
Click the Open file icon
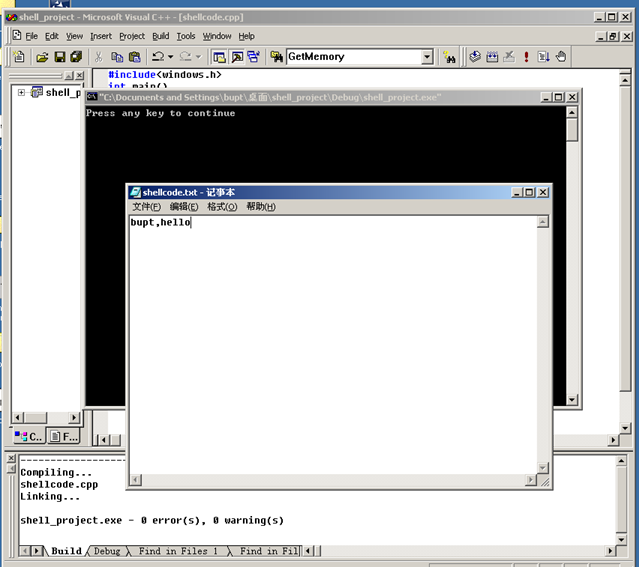[42, 57]
